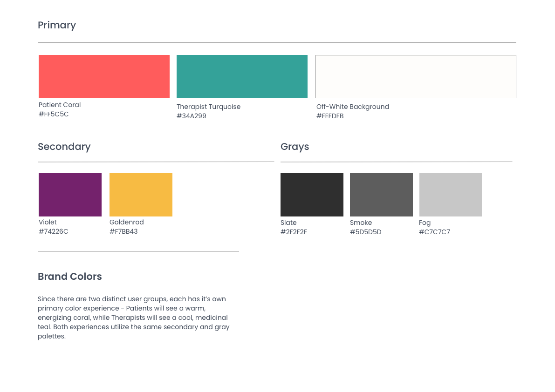555x392 pixels.
Task: Click the Brand Colors description paragraph
Action: [133, 318]
